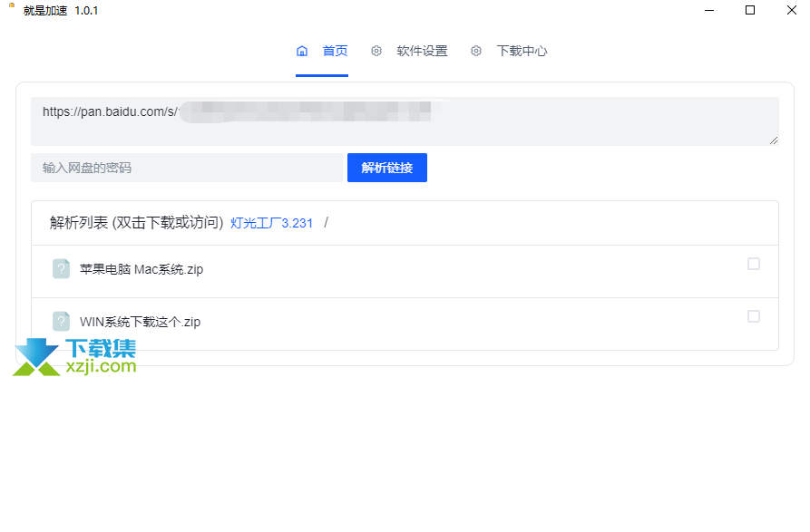Image resolution: width=810 pixels, height=532 pixels.
Task: Click the home icon in the navigation
Action: tap(302, 51)
